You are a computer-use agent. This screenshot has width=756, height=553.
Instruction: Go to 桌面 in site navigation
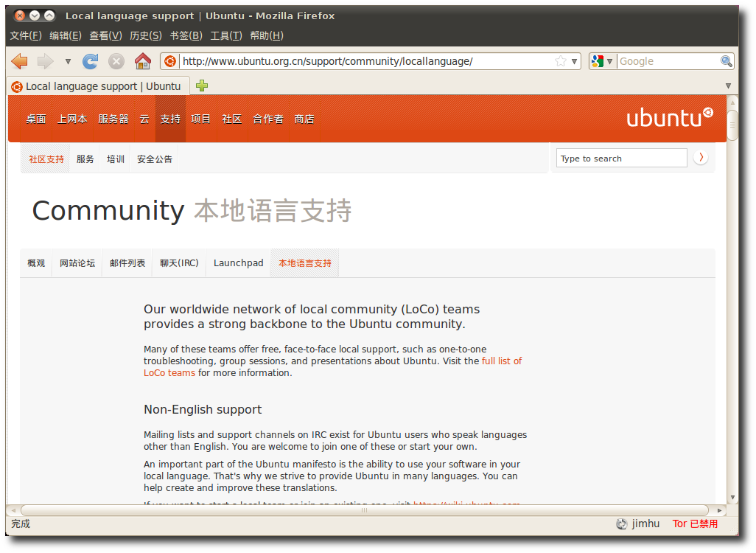(x=36, y=119)
